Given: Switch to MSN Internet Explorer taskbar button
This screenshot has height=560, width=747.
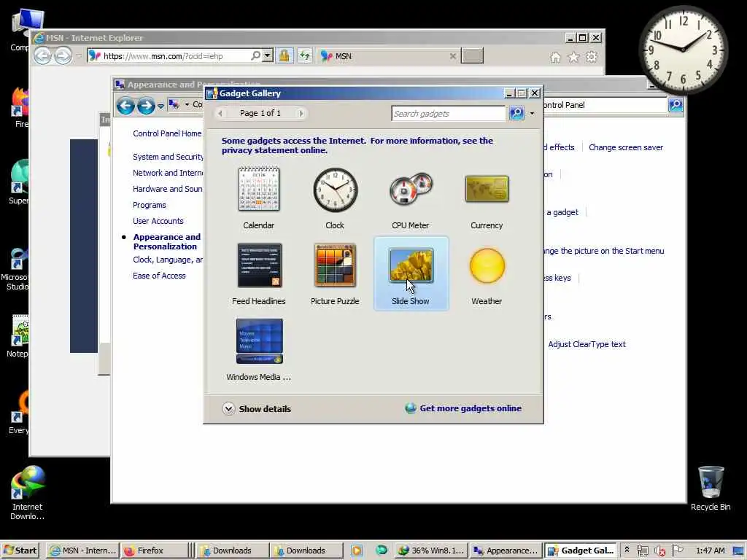Looking at the screenshot, I should click(83, 551).
